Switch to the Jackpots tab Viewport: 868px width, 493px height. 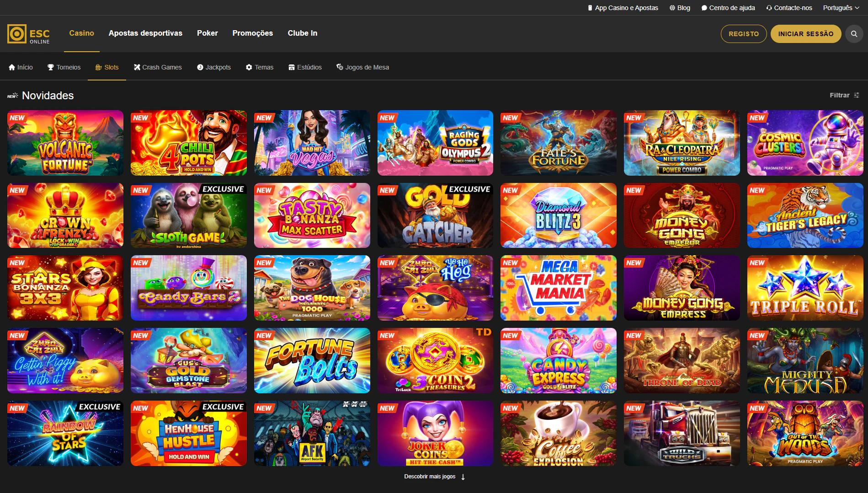(x=214, y=67)
